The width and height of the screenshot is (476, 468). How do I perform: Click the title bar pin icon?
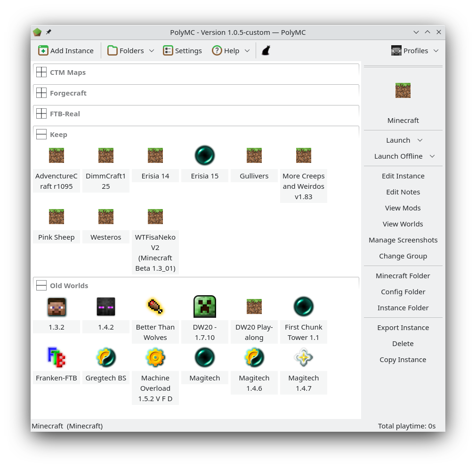[x=48, y=32]
